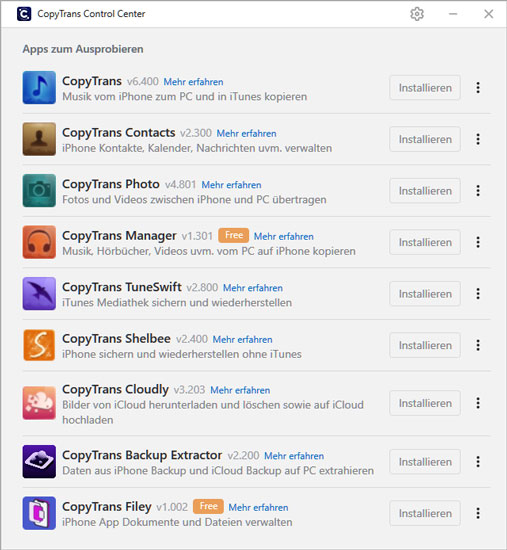Image resolution: width=507 pixels, height=550 pixels.
Task: Open Mehr erfahren link for CopyTrans Filey
Action: pyautogui.click(x=258, y=507)
